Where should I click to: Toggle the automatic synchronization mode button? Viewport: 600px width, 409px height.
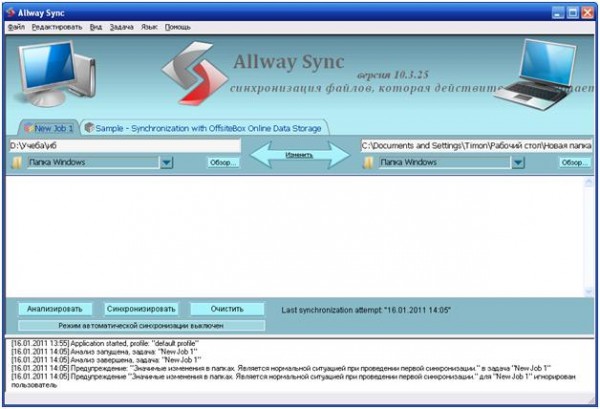(x=141, y=326)
